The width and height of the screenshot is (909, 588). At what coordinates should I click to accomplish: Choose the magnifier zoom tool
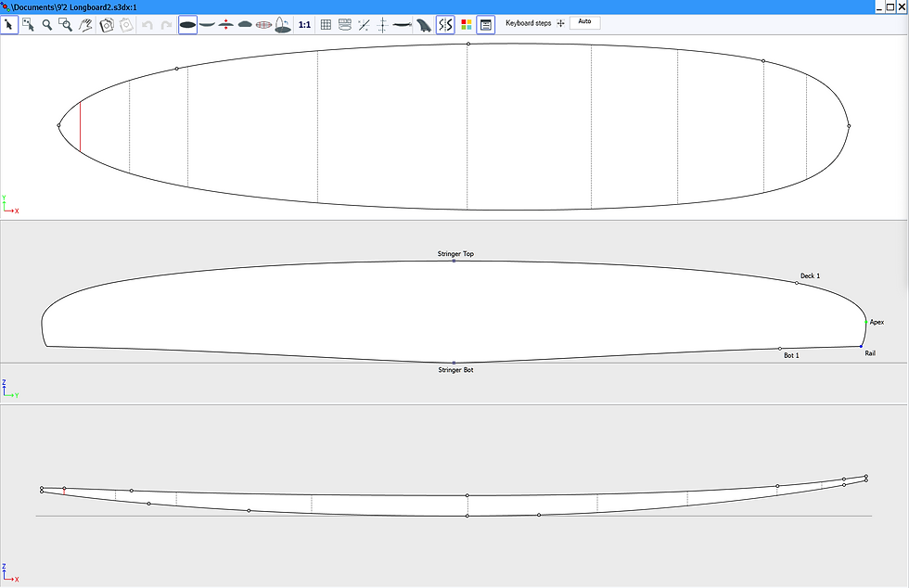point(47,25)
